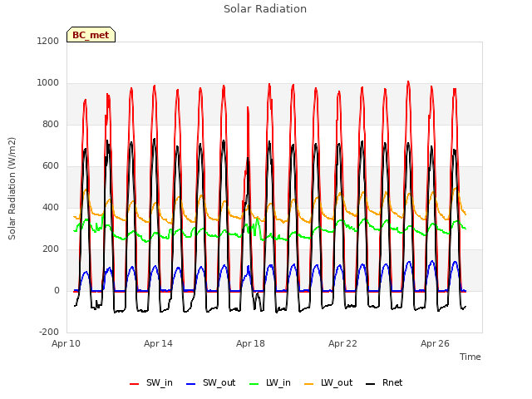Click the 600 y-axis tick label
This screenshot has height=399, width=532.
[51, 166]
